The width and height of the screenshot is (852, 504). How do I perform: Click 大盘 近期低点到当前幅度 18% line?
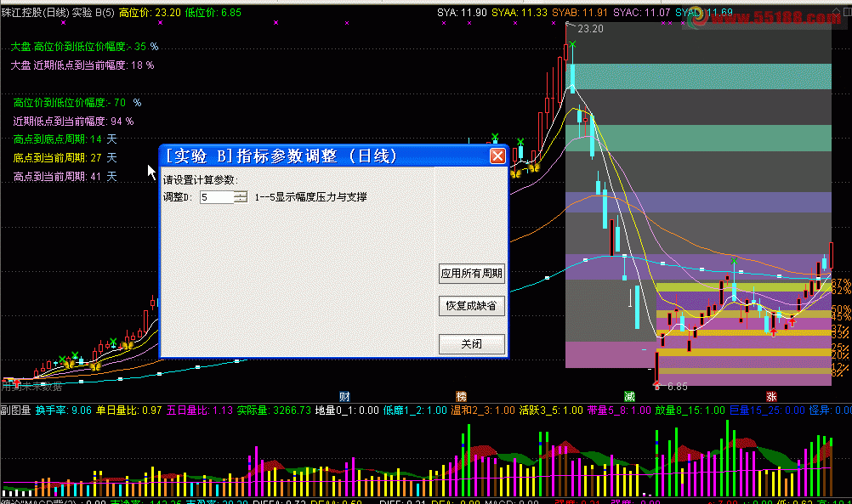[x=82, y=65]
